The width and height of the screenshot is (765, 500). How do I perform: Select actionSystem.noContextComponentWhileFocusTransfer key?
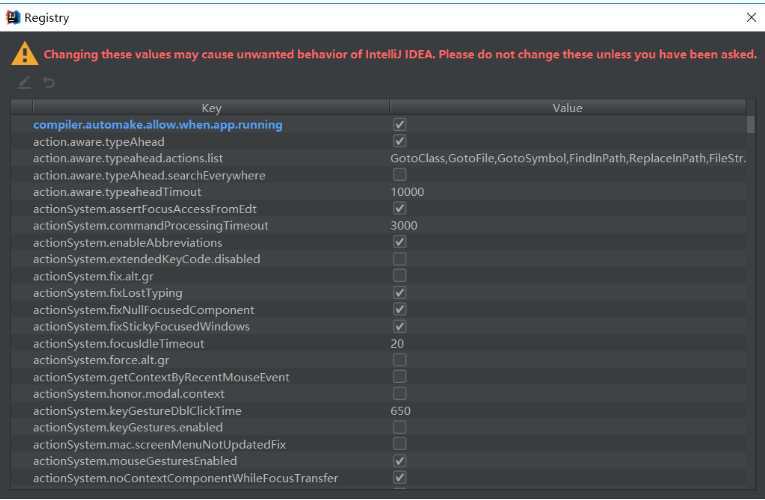185,479
